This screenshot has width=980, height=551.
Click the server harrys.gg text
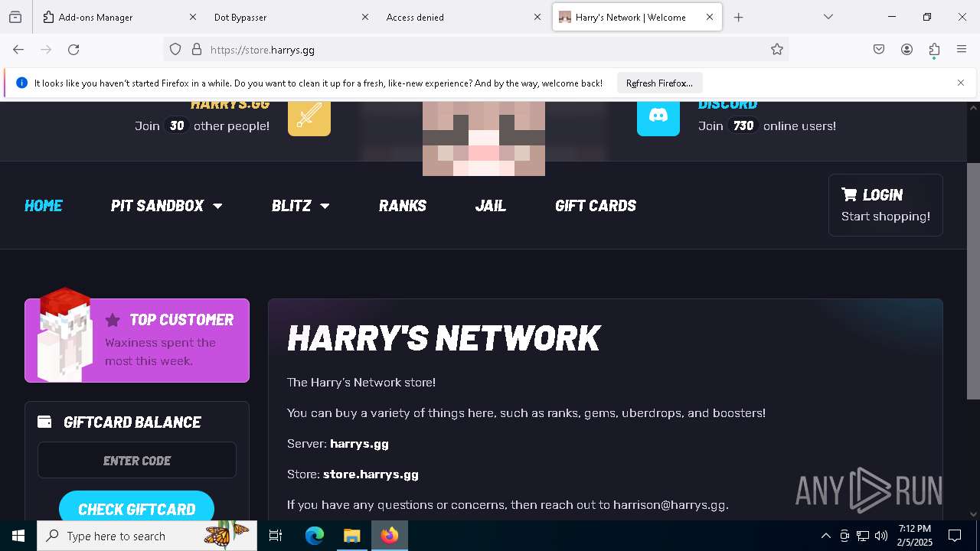(359, 444)
